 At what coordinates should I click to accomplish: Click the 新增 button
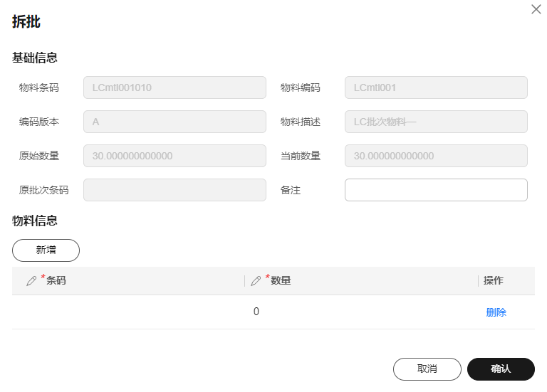46,250
